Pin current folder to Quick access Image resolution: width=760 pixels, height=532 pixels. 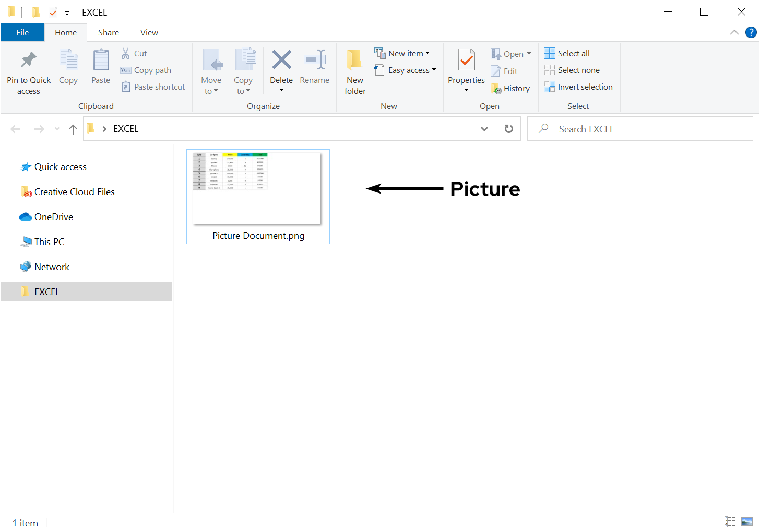click(x=28, y=70)
